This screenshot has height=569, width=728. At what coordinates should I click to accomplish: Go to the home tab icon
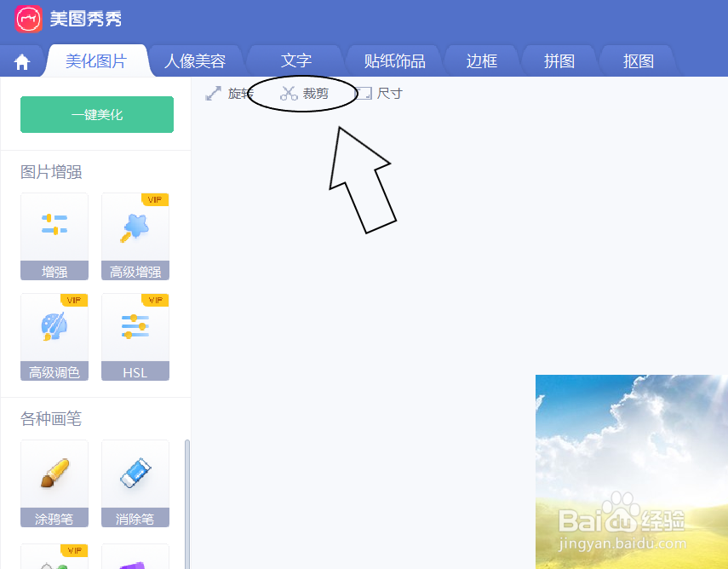[22, 62]
